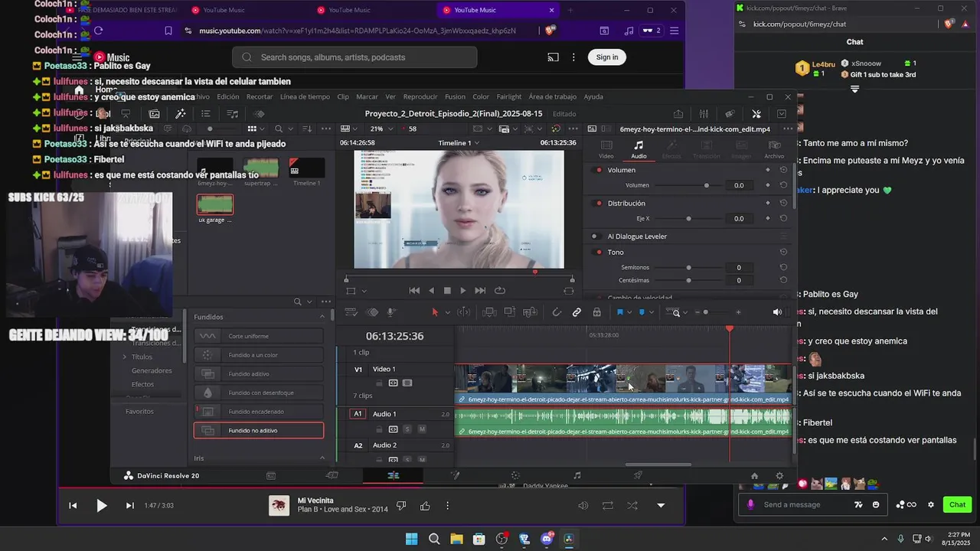This screenshot has width=980, height=551.
Task: Click the timeline microphone voiceover icon
Action: 391,312
